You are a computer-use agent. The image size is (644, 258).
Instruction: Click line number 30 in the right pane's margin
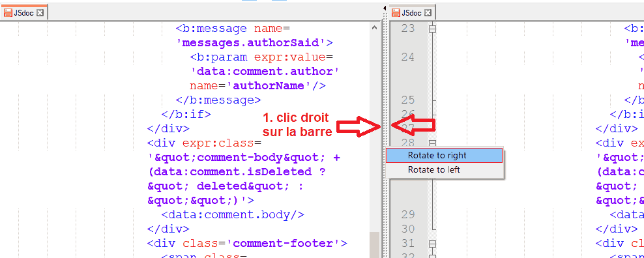coord(407,229)
